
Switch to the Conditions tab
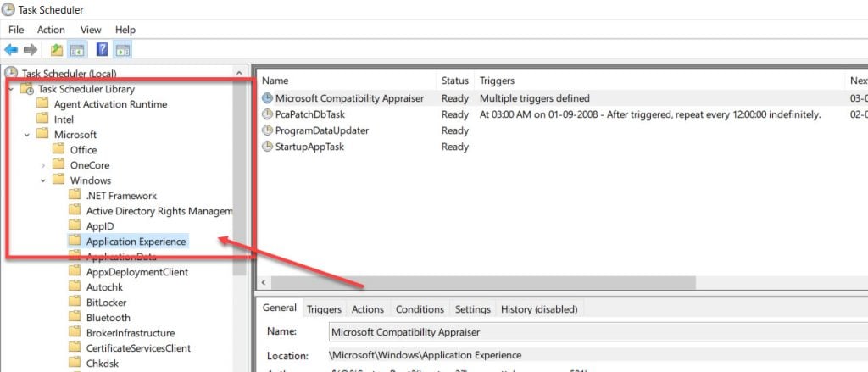click(x=420, y=309)
